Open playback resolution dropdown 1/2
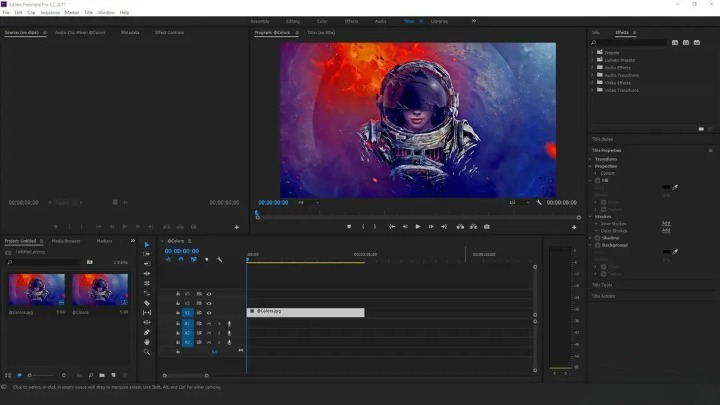The width and height of the screenshot is (720, 405). (519, 202)
